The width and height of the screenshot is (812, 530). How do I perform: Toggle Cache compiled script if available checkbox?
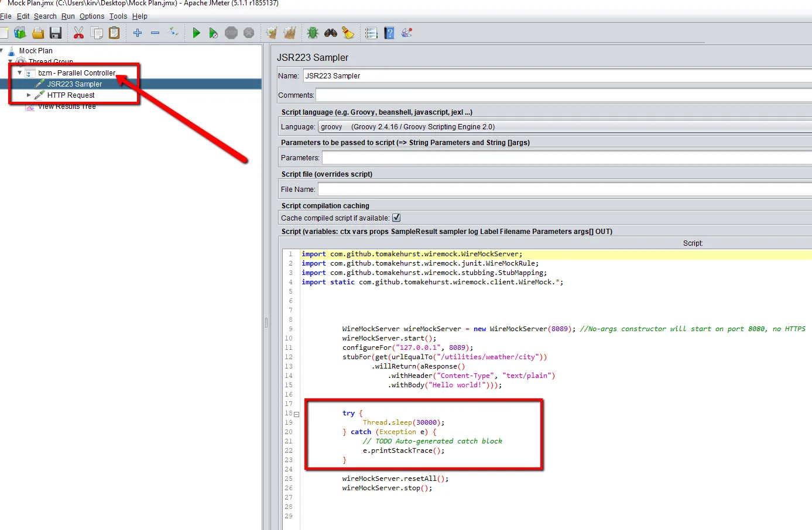pos(396,218)
